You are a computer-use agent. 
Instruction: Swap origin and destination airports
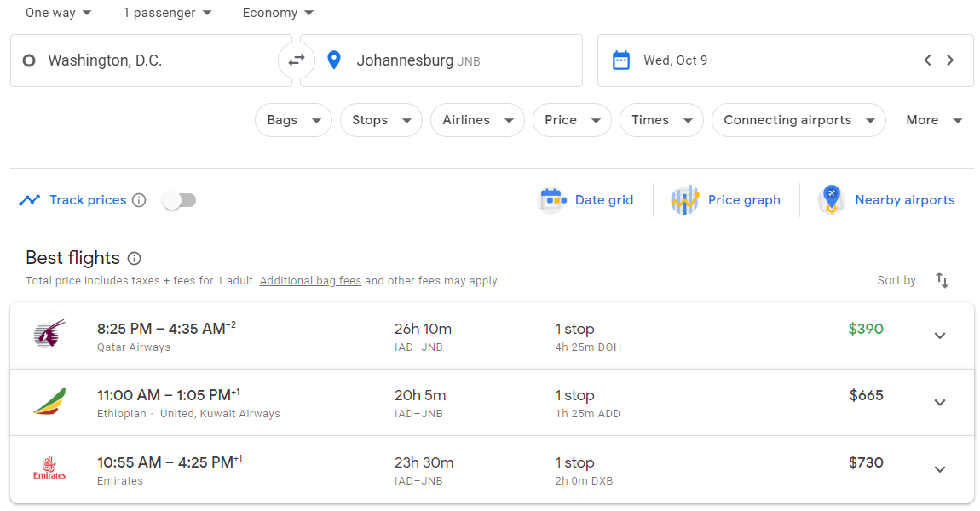click(x=297, y=60)
